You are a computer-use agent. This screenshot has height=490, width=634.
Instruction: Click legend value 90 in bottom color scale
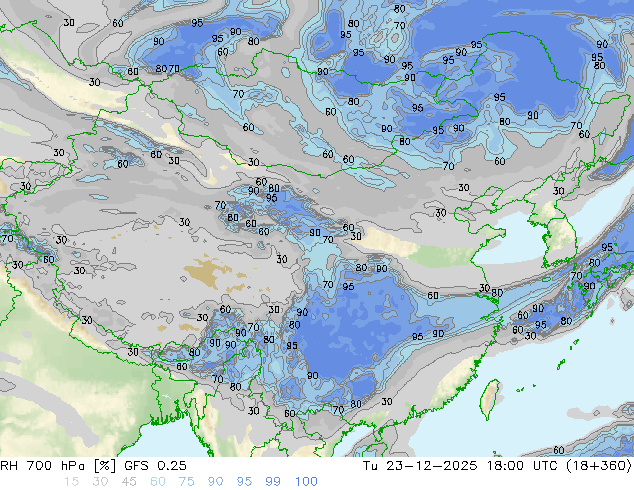[215, 482]
